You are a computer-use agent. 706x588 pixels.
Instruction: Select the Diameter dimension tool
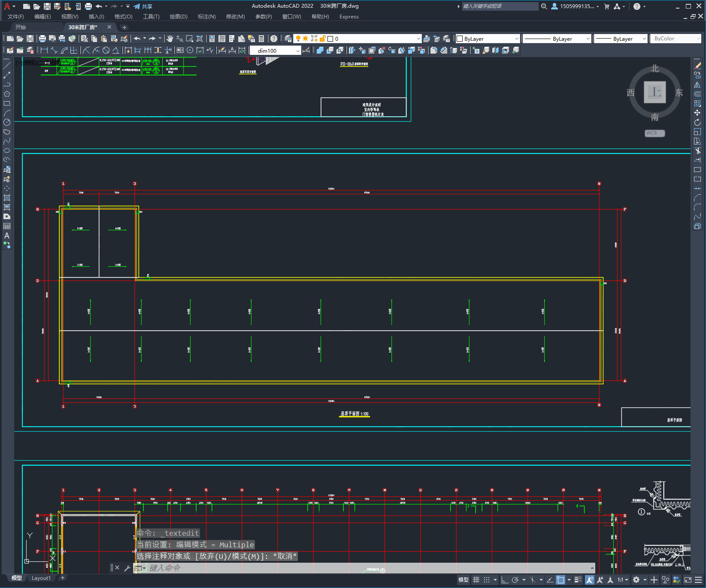[106, 50]
